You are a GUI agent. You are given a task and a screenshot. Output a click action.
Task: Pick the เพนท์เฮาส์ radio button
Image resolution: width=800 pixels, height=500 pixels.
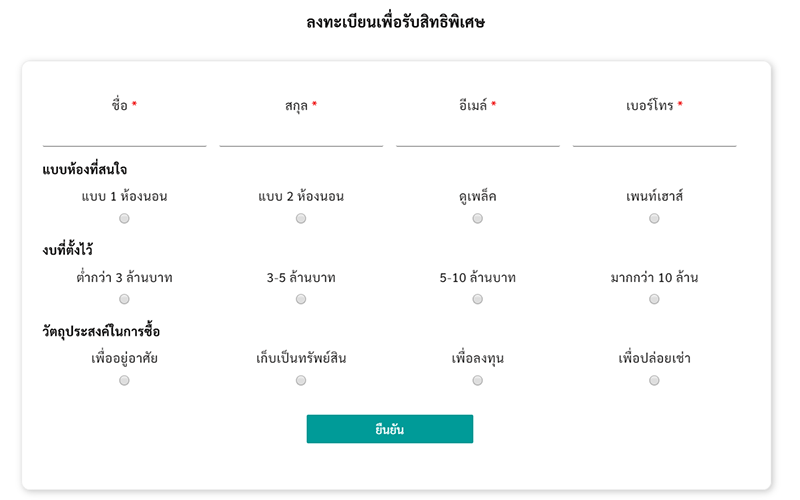(x=654, y=218)
